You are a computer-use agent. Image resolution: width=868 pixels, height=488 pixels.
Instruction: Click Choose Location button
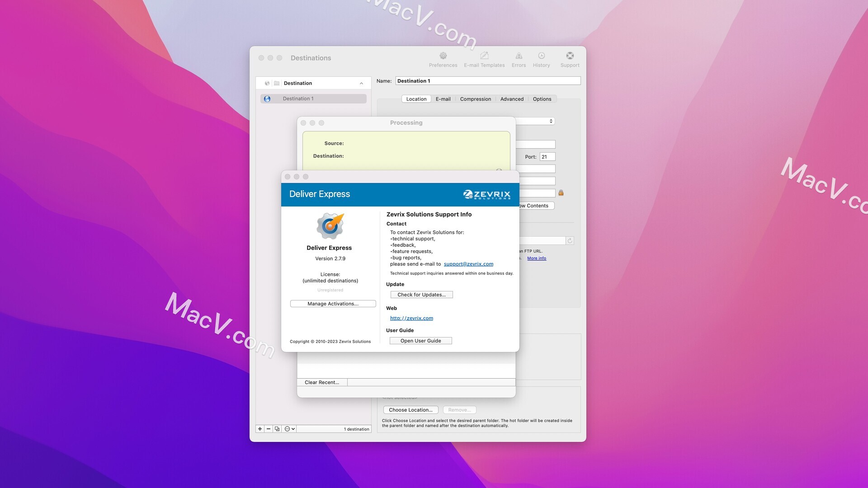pos(410,410)
